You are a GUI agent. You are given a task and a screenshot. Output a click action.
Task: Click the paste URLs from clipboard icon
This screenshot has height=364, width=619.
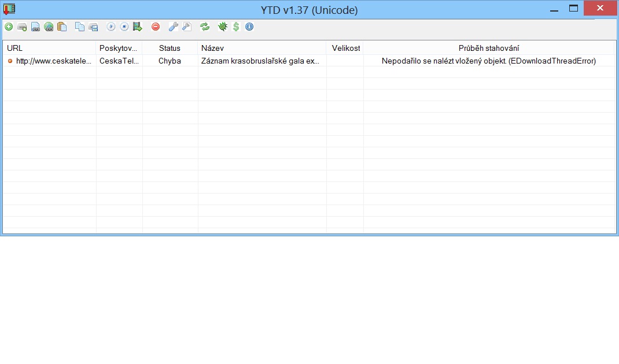(62, 27)
